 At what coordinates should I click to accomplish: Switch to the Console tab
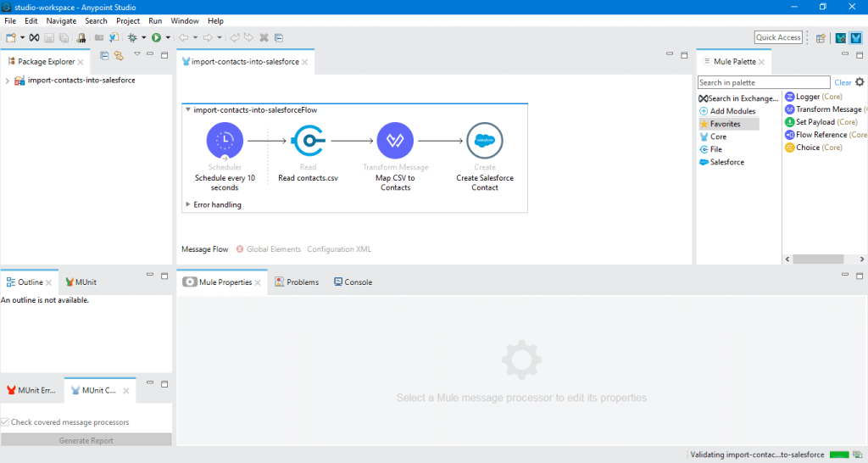[353, 282]
